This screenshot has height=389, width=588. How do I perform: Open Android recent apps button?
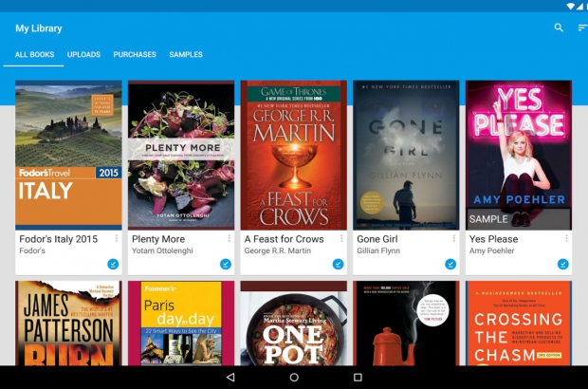[x=358, y=378]
